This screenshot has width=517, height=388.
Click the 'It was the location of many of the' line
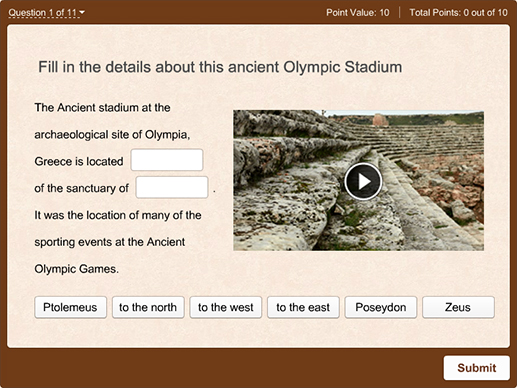[118, 215]
